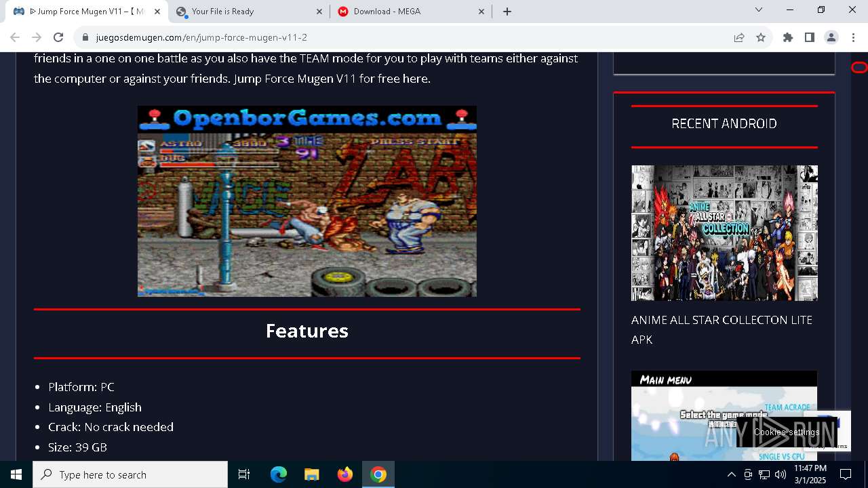Close the Download - MEGA tab
This screenshot has width=868, height=488.
point(482,12)
